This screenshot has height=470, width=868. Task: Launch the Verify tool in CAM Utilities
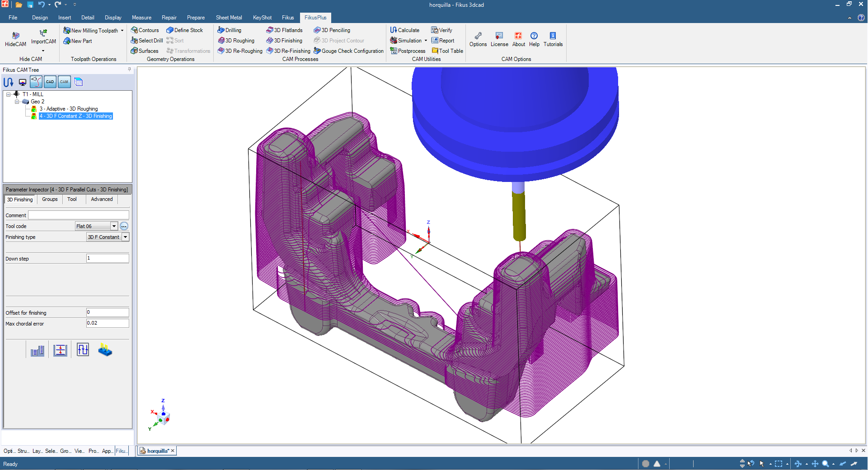(442, 30)
